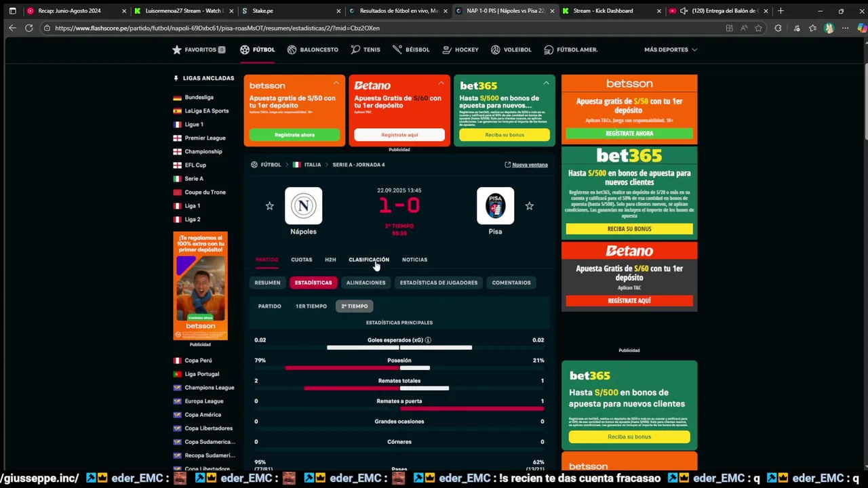Screen dimensions: 868x488
Task: Click the xG info icon
Action: [428, 340]
